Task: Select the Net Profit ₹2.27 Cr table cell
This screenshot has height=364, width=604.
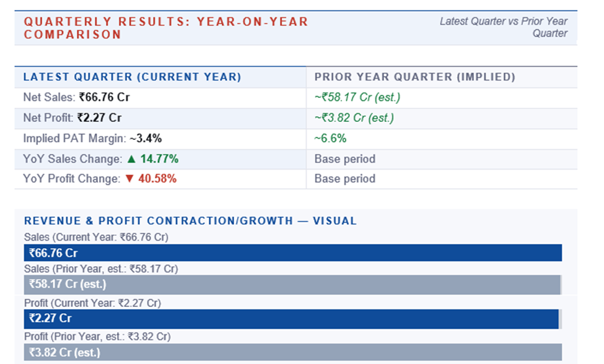Action: pos(72,118)
